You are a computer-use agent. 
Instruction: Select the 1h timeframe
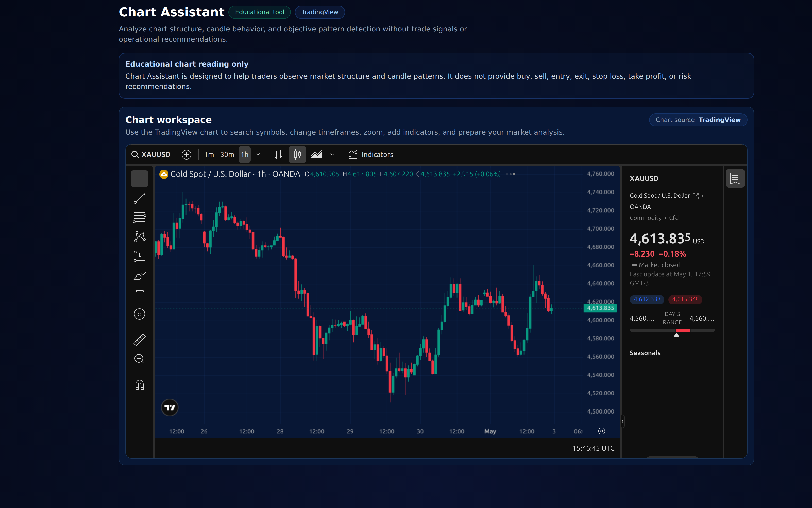coord(245,154)
